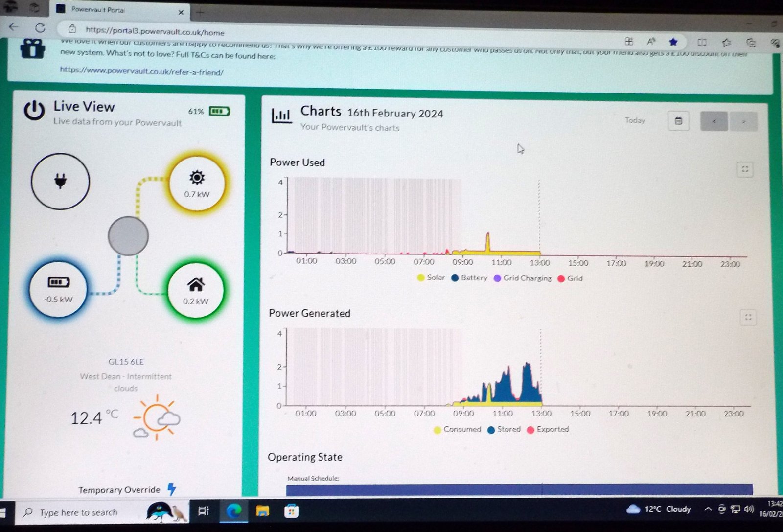Image resolution: width=783 pixels, height=532 pixels.
Task: Open a new browser tab
Action: 200,13
